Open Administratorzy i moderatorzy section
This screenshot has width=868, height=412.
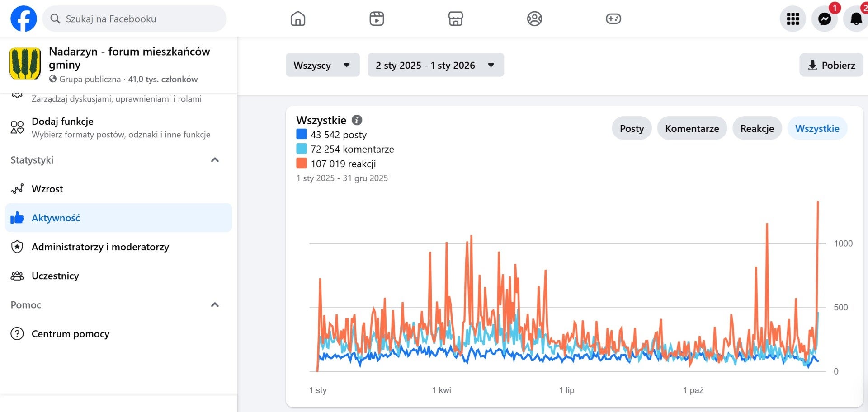(100, 247)
